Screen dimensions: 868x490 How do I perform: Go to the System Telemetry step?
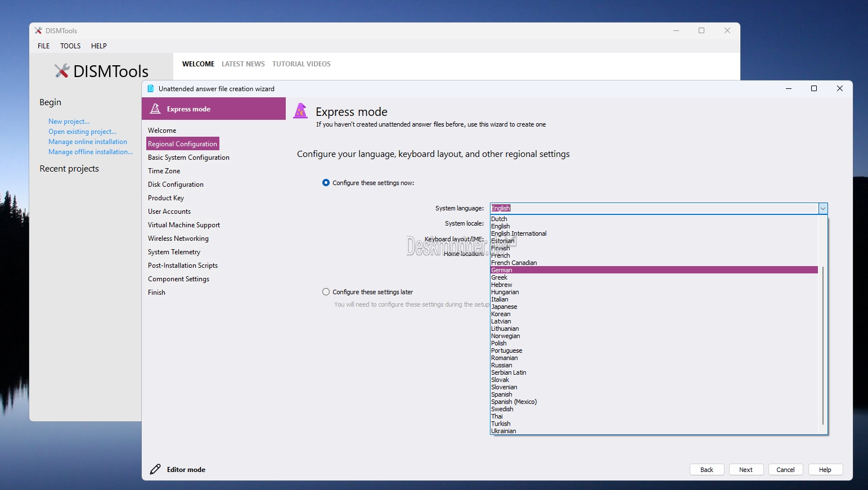pos(174,252)
